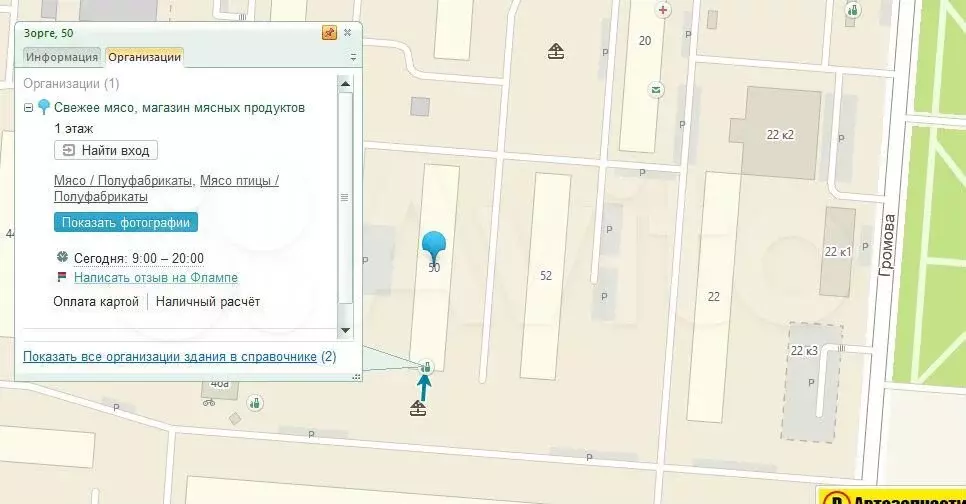Collapse the Свежее мясо organization entry
This screenshot has width=966, height=504.
[29, 108]
